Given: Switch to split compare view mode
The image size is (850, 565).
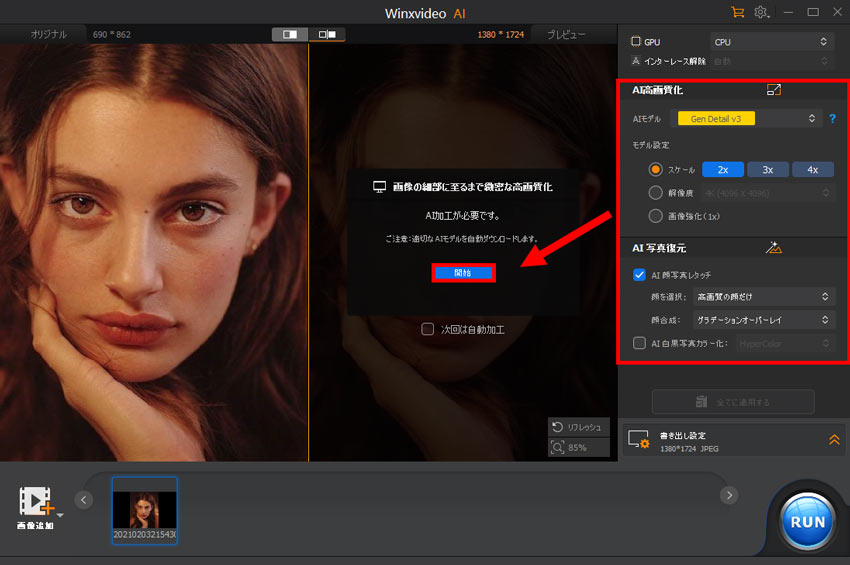Looking at the screenshot, I should (291, 34).
